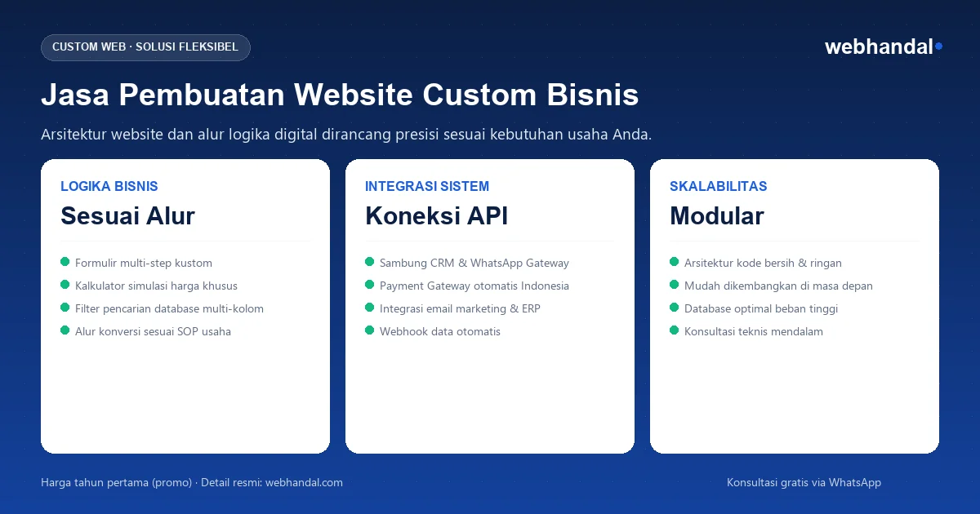Click green bullet beside Webhook data otomatis
Viewport: 980px width, 514px height.
tap(370, 330)
